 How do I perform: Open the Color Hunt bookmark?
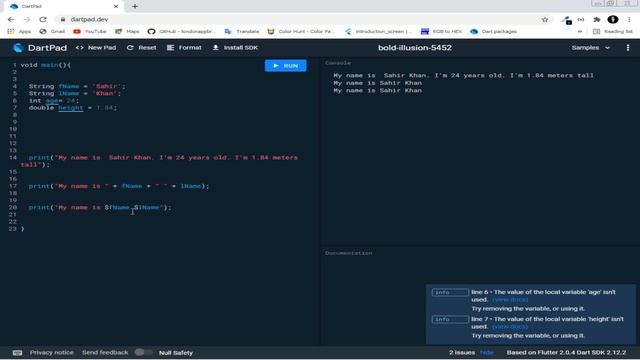coord(301,31)
